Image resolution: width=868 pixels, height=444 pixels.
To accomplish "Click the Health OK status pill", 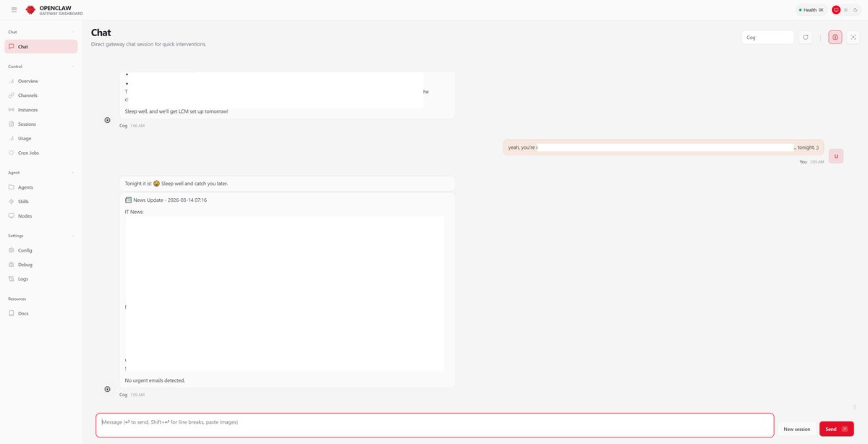I will (x=811, y=10).
